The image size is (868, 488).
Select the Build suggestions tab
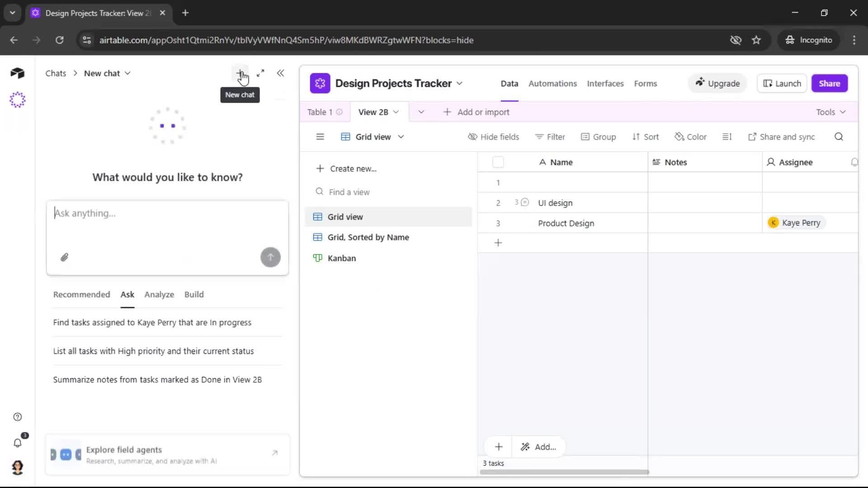pyautogui.click(x=194, y=294)
